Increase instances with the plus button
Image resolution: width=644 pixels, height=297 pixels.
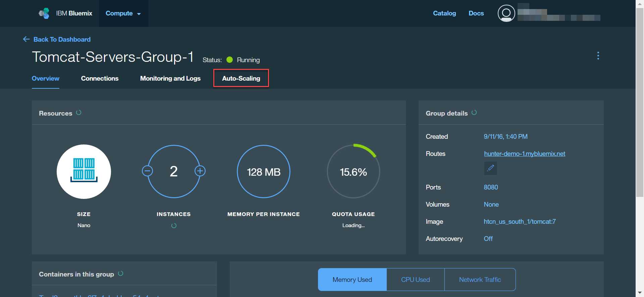click(200, 171)
